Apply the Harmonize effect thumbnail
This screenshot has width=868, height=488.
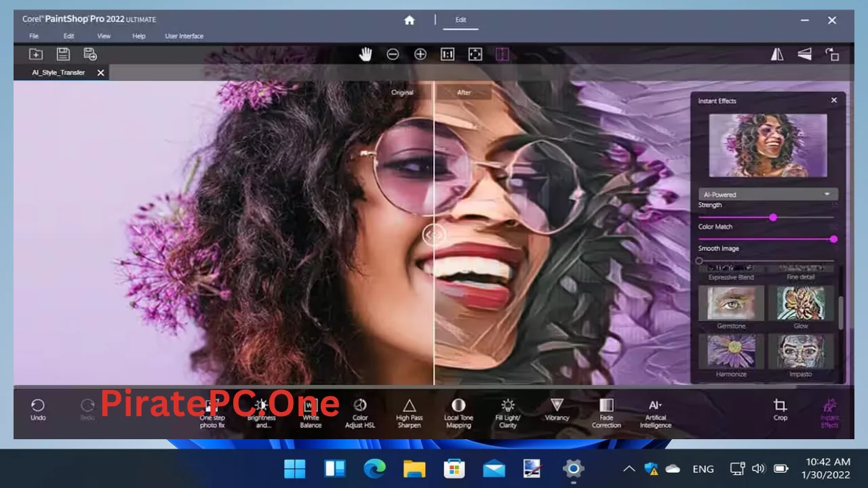731,351
